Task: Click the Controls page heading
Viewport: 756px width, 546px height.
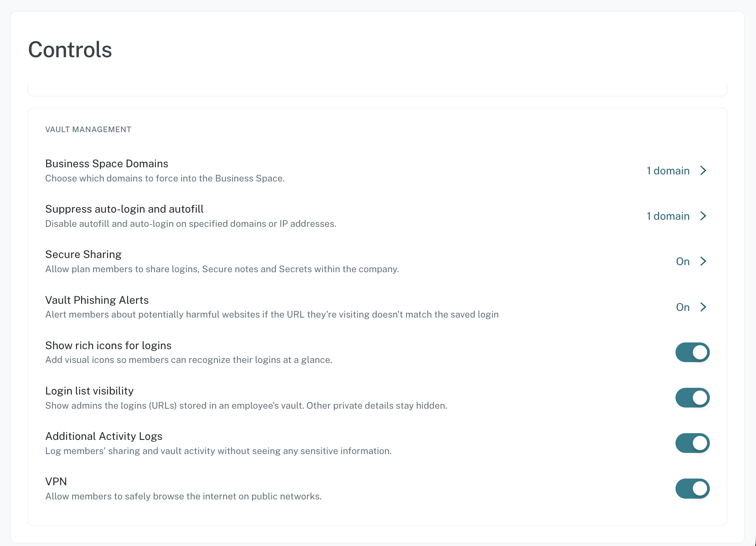Action: click(70, 50)
